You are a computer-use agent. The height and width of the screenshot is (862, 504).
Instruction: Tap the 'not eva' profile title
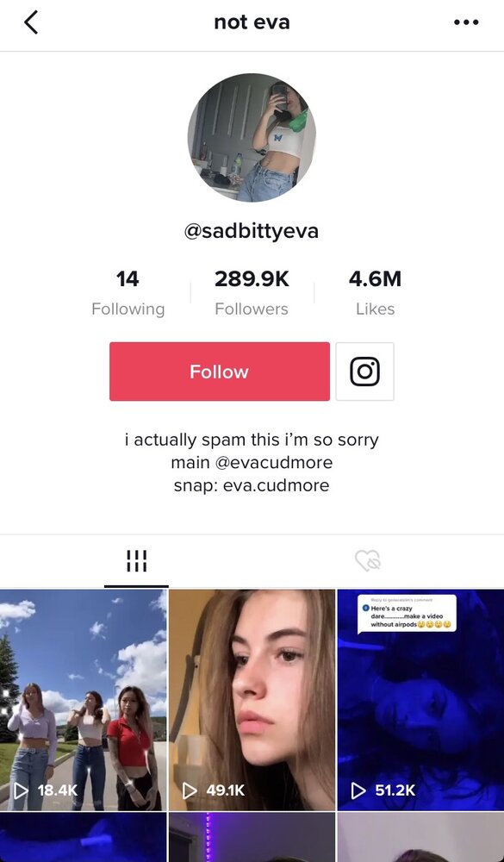point(252,22)
